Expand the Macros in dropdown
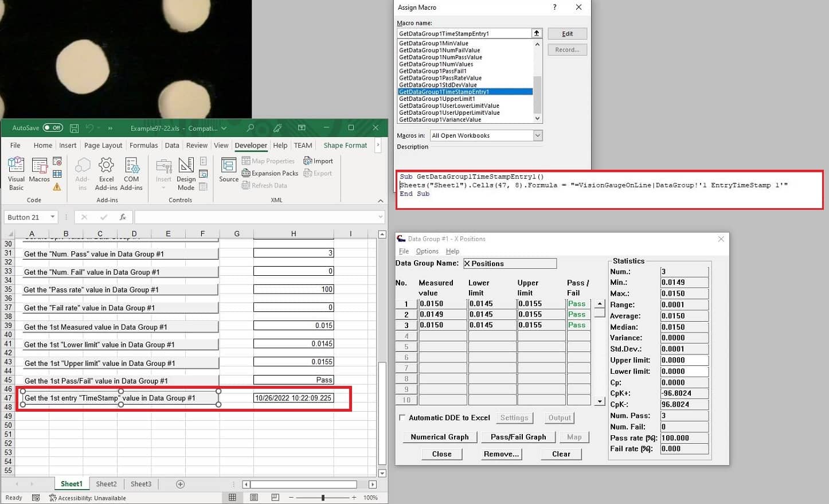The image size is (829, 504). tap(538, 135)
